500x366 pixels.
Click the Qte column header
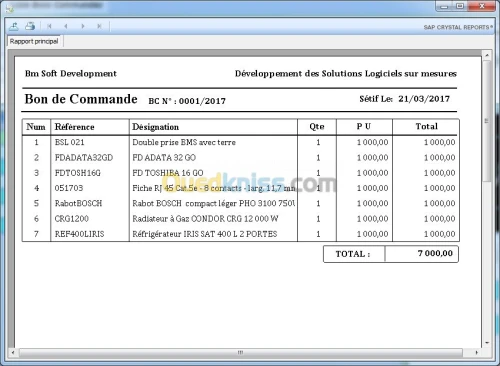[x=317, y=127]
